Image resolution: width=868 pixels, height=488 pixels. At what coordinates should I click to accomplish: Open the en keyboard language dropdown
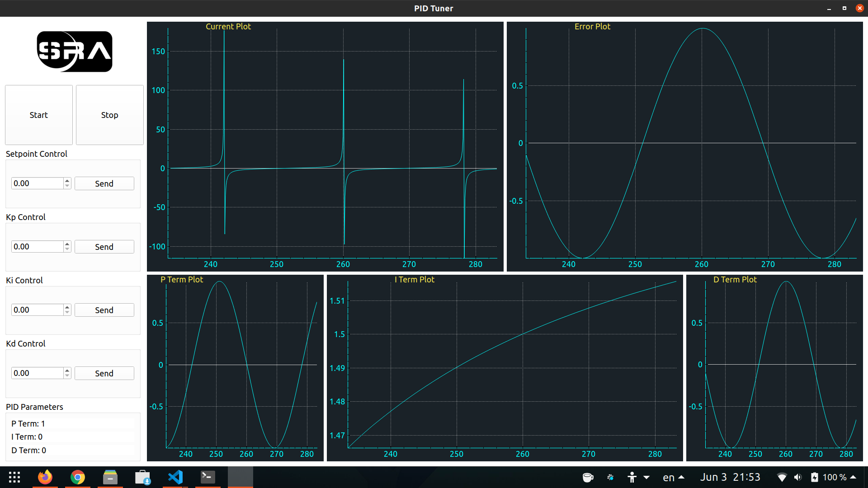[673, 477]
